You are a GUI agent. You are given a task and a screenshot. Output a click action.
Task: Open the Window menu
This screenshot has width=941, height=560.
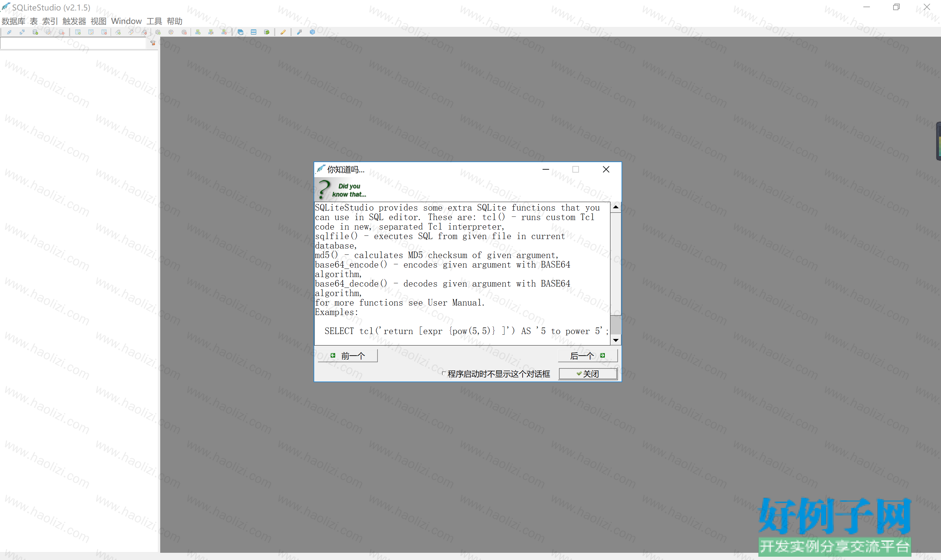click(126, 21)
